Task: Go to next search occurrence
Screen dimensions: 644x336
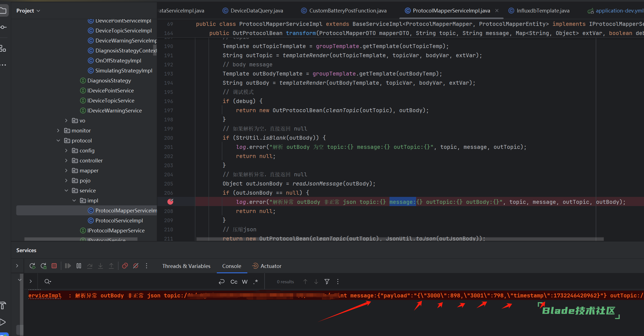Action: (316, 282)
